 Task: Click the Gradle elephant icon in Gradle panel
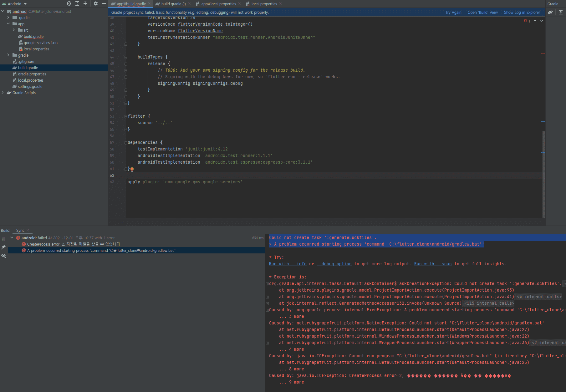point(550,13)
